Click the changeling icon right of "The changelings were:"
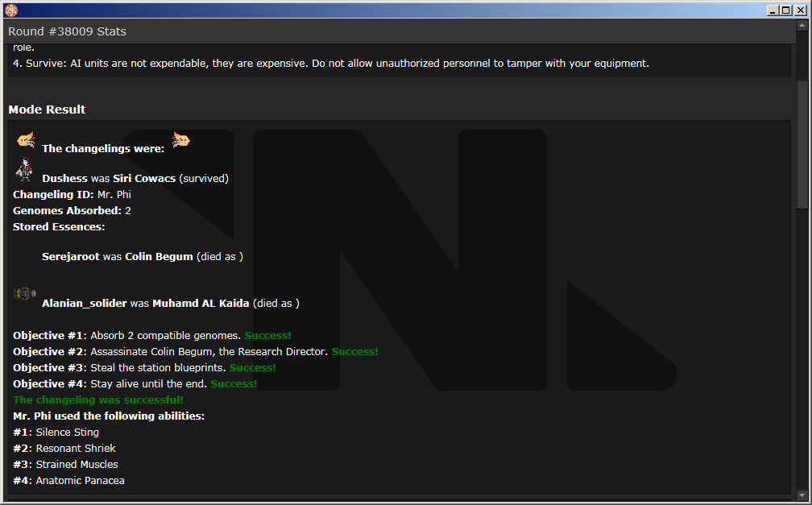 click(180, 140)
